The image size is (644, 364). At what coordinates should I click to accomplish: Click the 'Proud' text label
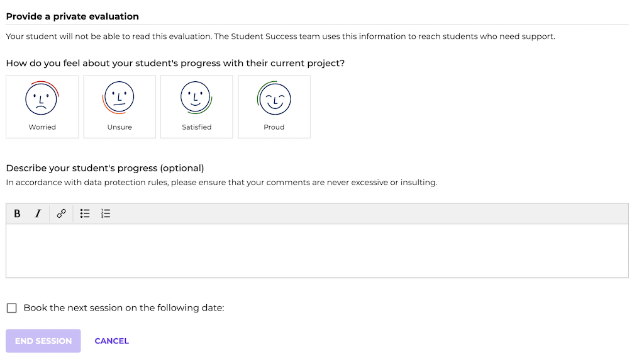pos(274,127)
